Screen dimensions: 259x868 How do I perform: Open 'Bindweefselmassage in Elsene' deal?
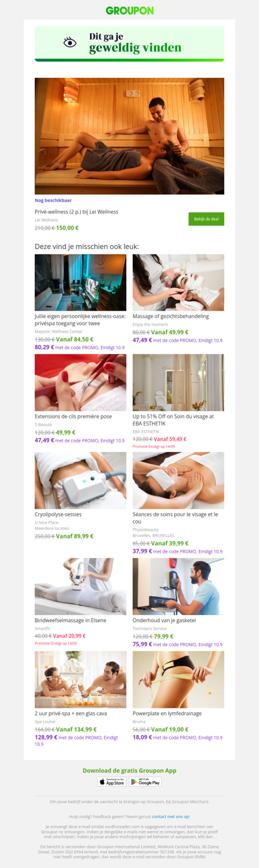pos(71,620)
